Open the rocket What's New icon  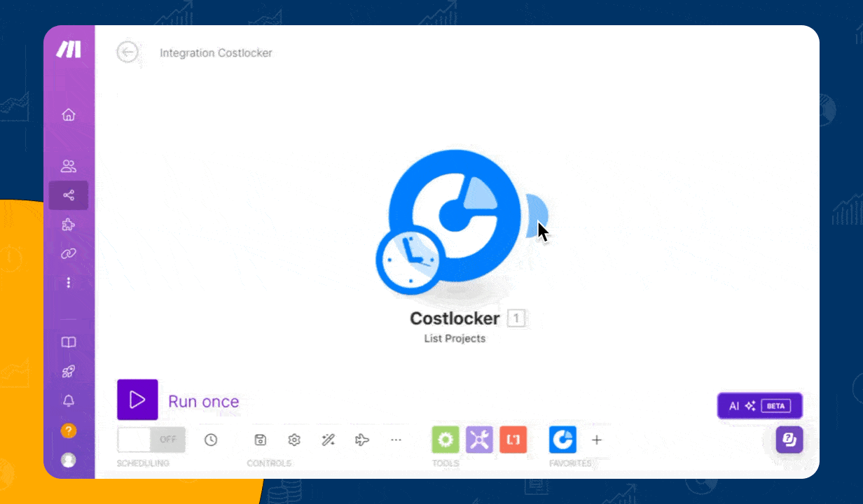(x=69, y=372)
